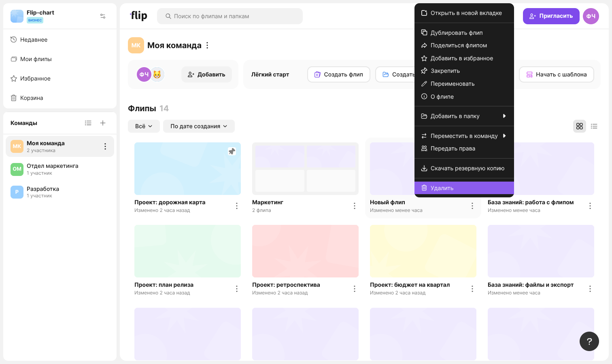Open the green Проект: план релиза thumbnail
This screenshot has height=364, width=612.
187,251
